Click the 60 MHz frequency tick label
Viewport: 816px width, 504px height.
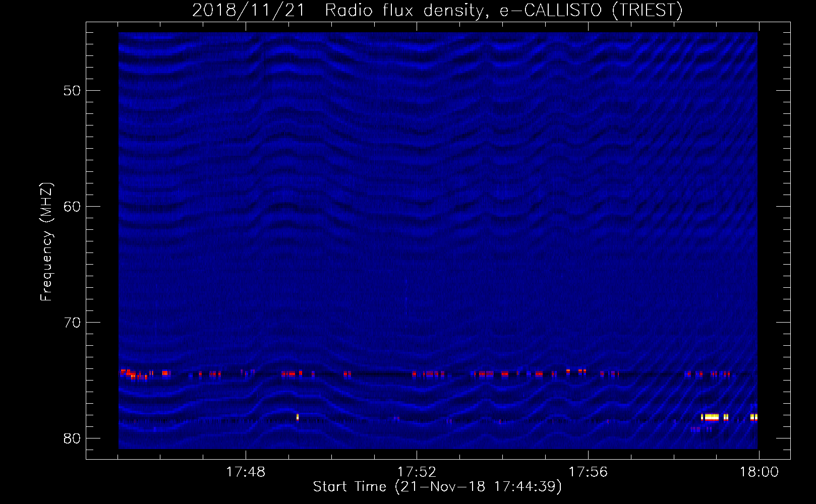(x=73, y=207)
